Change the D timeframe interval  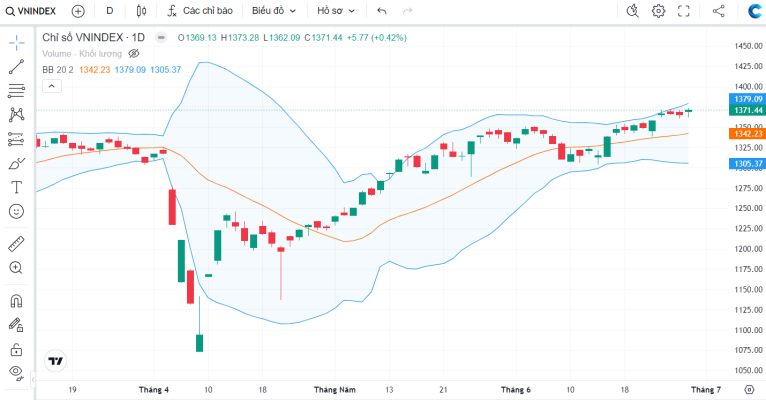point(110,11)
